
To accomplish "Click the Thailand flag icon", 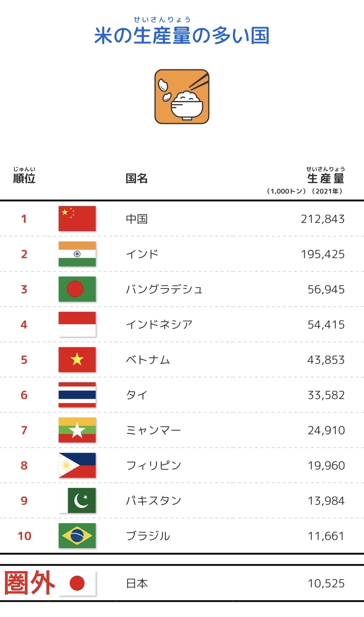I will [77, 395].
